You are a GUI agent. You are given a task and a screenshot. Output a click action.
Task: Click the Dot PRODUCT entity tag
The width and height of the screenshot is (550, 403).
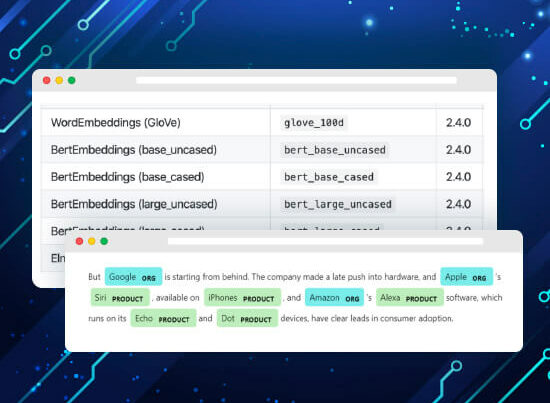pyautogui.click(x=247, y=318)
